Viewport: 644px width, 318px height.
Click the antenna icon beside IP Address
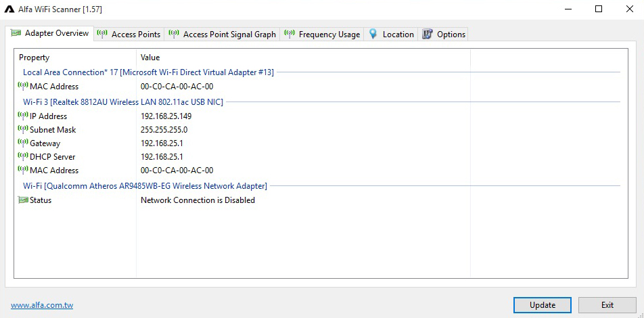23,116
